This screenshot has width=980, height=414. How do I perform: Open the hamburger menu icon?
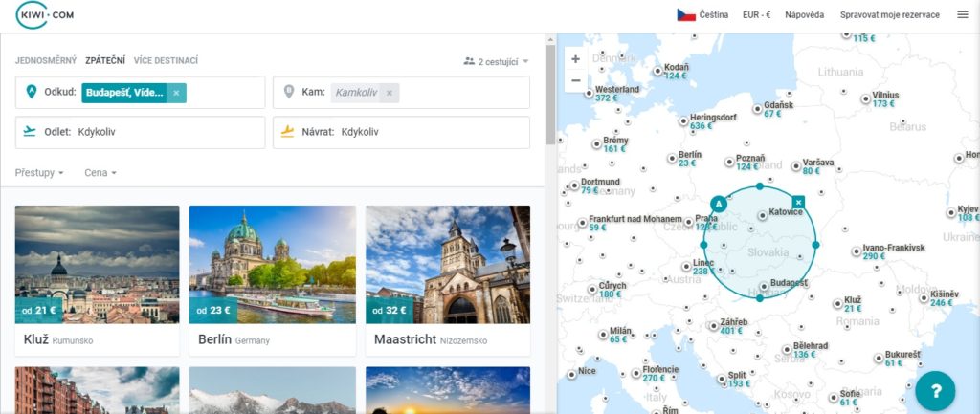(x=963, y=14)
